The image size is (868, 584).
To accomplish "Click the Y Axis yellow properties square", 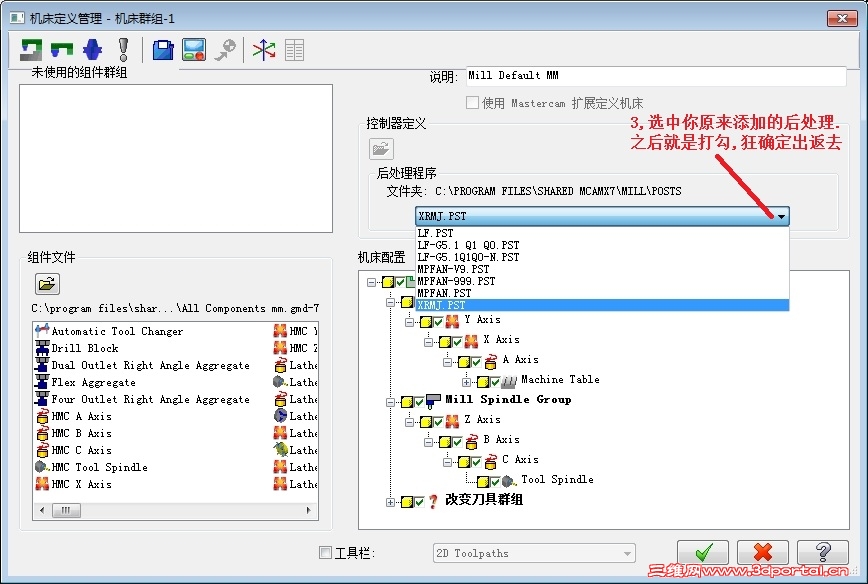I will [426, 322].
